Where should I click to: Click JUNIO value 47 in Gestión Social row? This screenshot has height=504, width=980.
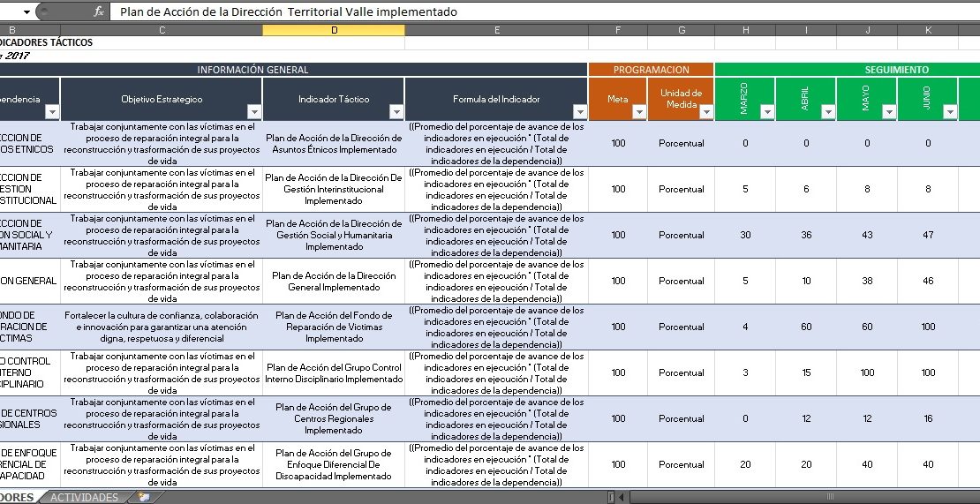click(x=928, y=235)
